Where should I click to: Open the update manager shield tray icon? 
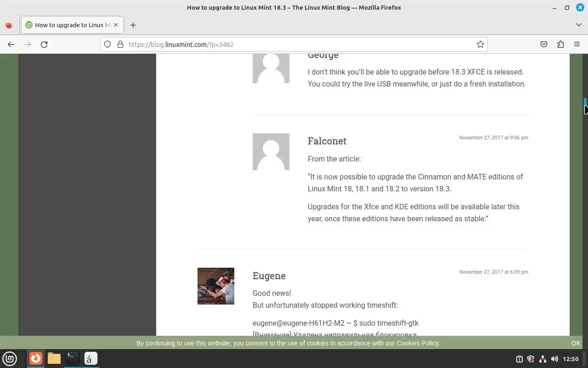tap(531, 359)
